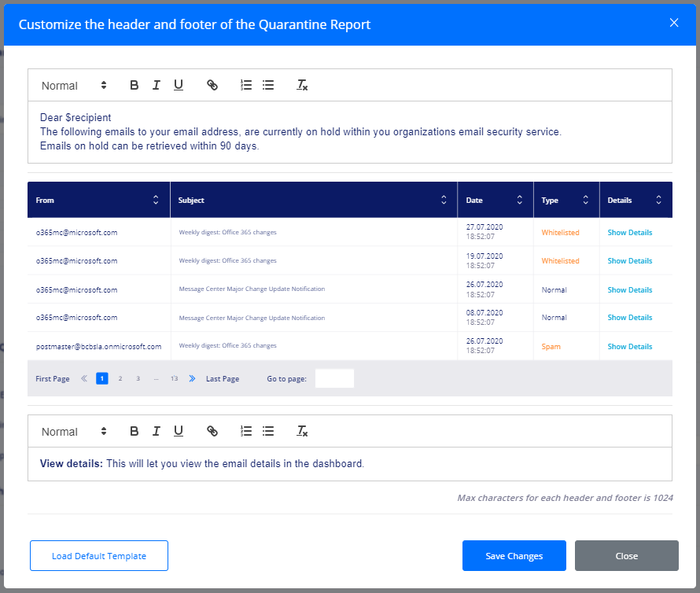Close the dialog with the X icon
Viewport: 700px width, 593px height.
pyautogui.click(x=674, y=23)
